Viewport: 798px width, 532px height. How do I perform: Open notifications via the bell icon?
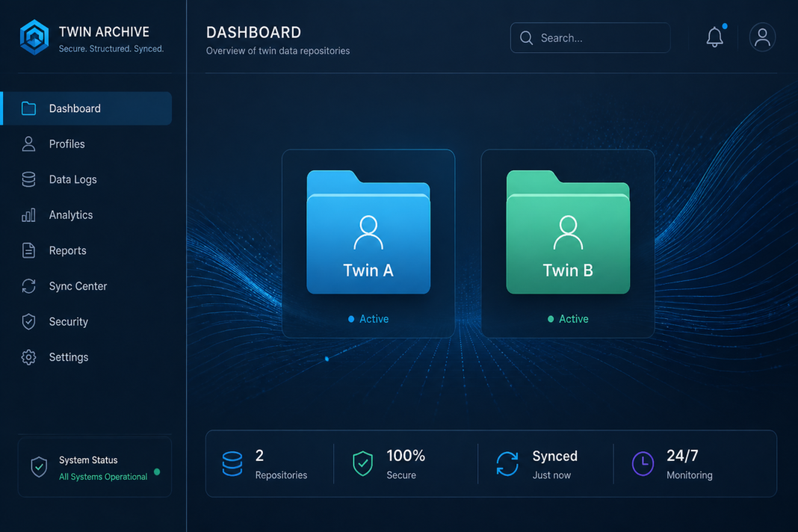(714, 37)
